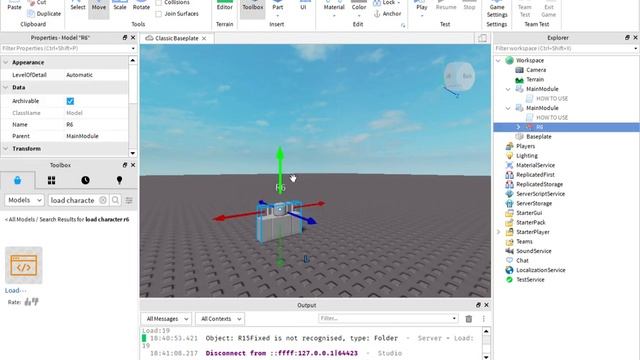Open the UI insert tool
This screenshot has height=360, width=640.
point(303,7)
